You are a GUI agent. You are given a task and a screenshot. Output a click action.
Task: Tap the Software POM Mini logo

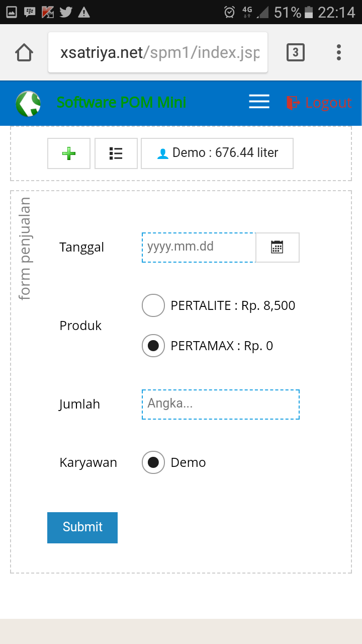(x=28, y=103)
